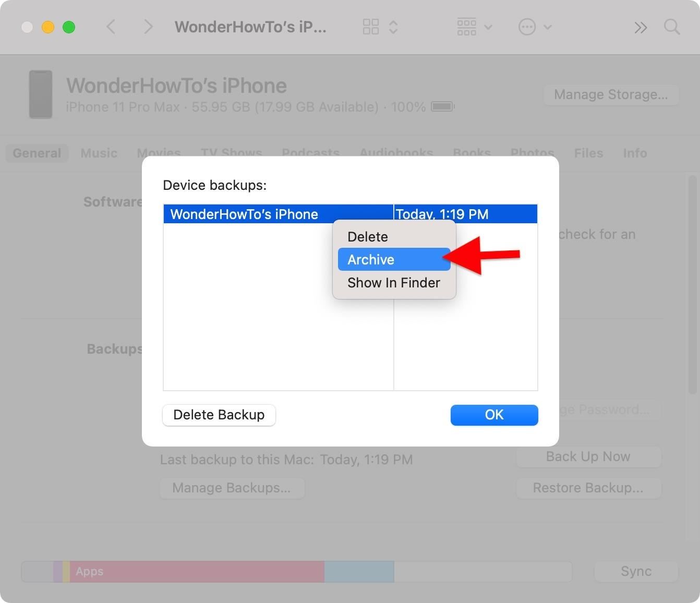Image resolution: width=700 pixels, height=603 pixels.
Task: Choose Archive in the context menu
Action: [394, 259]
